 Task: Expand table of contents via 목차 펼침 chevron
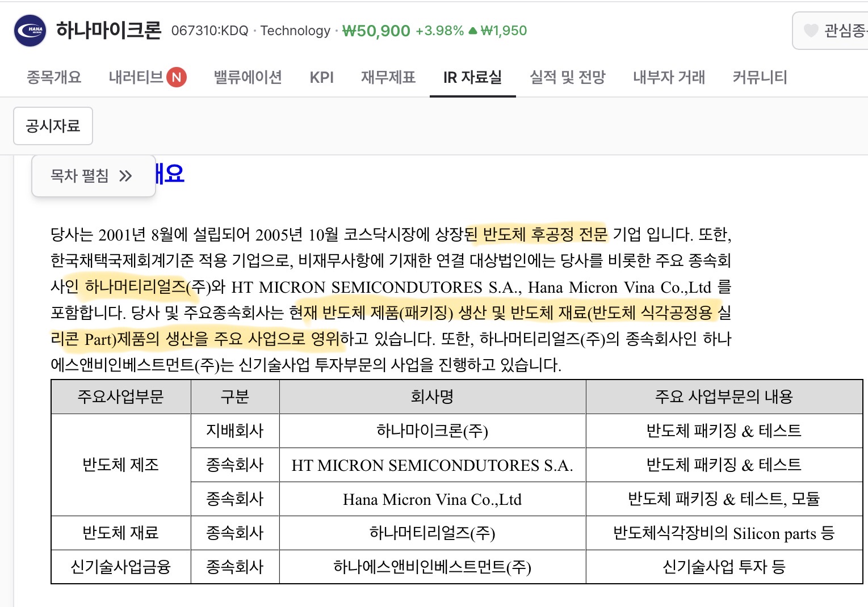point(125,176)
